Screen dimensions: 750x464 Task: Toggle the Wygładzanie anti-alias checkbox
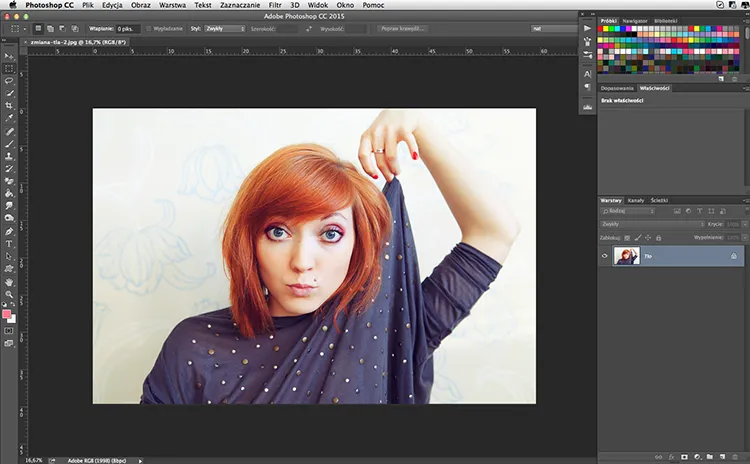[149, 29]
